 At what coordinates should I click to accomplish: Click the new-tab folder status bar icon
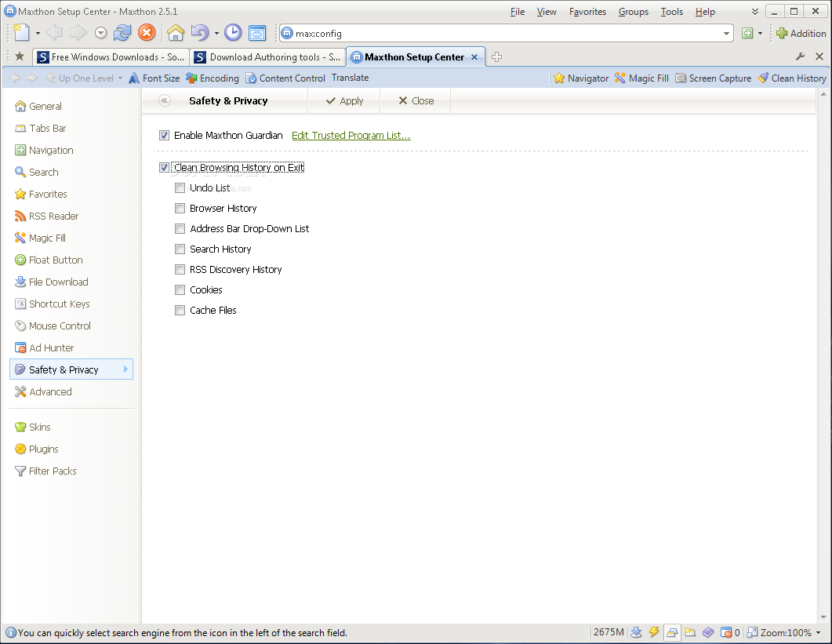(x=690, y=632)
